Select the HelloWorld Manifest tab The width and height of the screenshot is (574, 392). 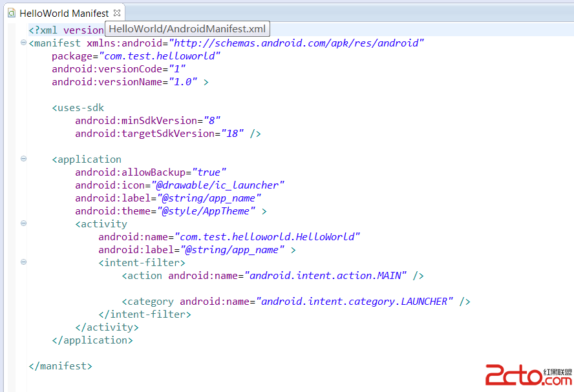coord(63,13)
